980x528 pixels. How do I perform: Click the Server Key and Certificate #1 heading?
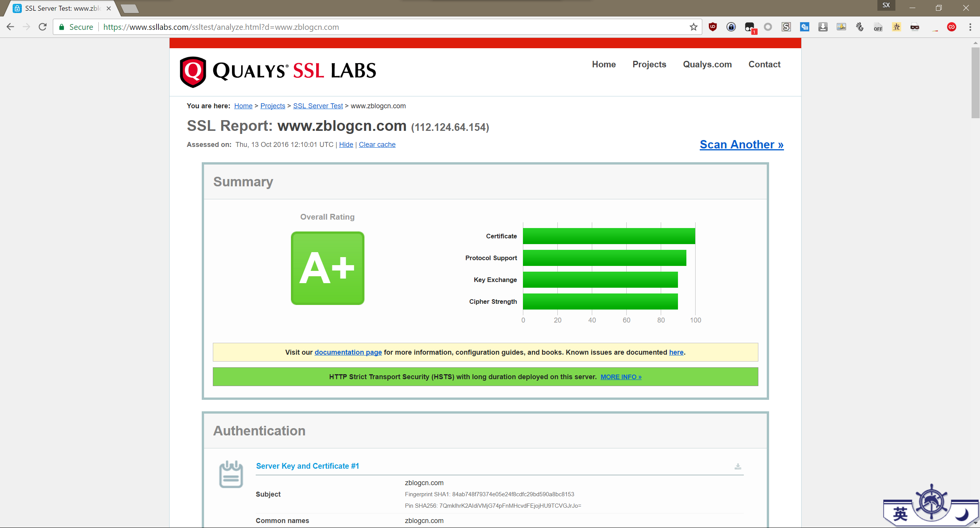pos(307,466)
